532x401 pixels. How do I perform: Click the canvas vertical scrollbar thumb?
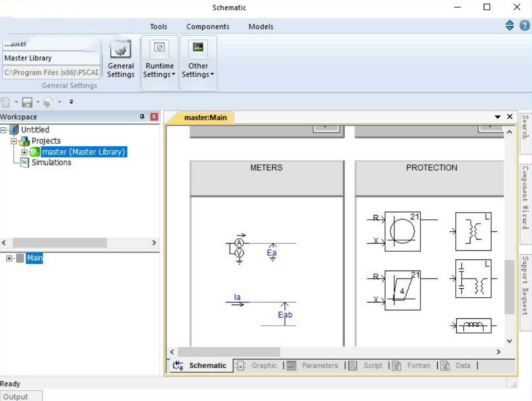[510, 287]
